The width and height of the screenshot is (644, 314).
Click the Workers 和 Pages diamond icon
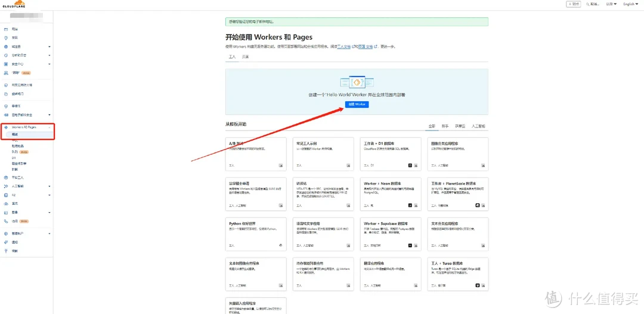pyautogui.click(x=6, y=128)
